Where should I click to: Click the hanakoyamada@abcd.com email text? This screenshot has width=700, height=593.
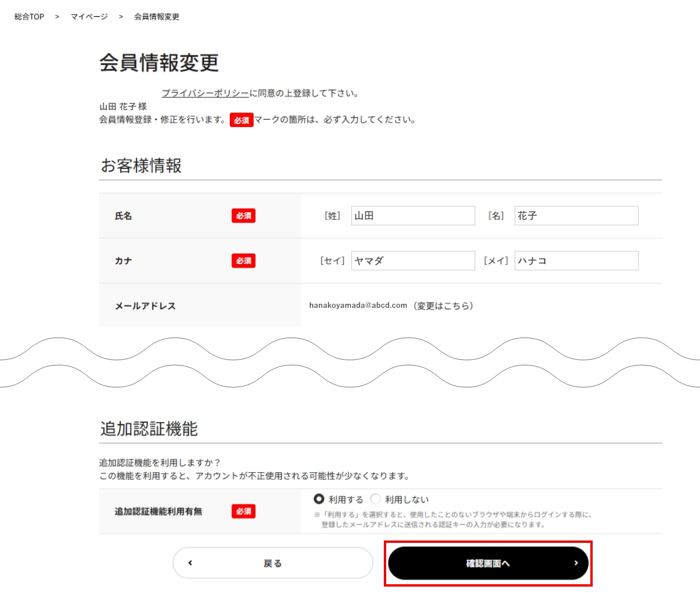coord(358,306)
